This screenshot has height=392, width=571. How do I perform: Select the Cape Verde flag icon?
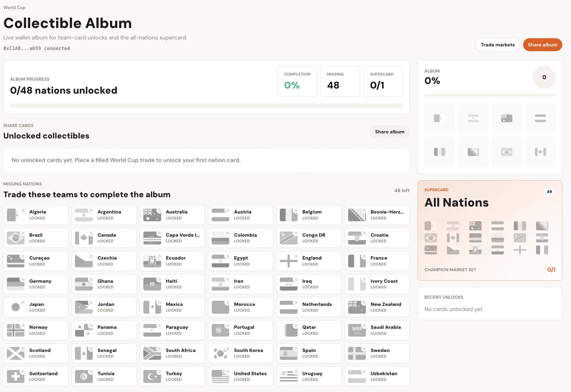152,238
